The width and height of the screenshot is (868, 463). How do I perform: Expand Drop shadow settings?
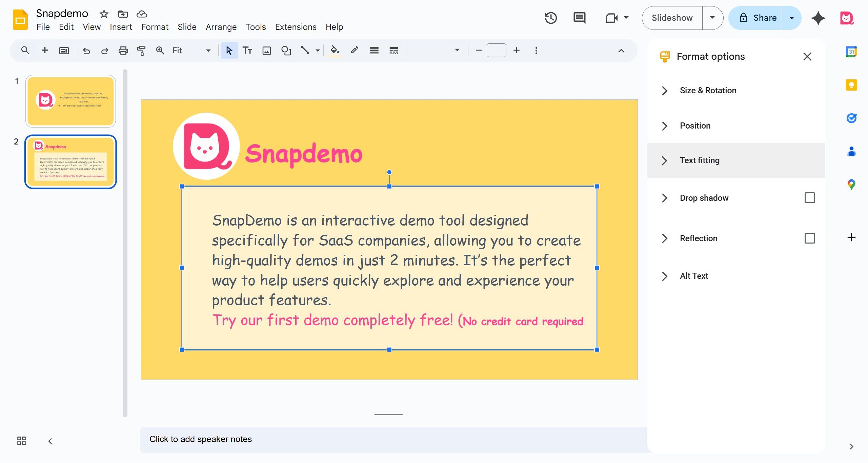click(665, 198)
